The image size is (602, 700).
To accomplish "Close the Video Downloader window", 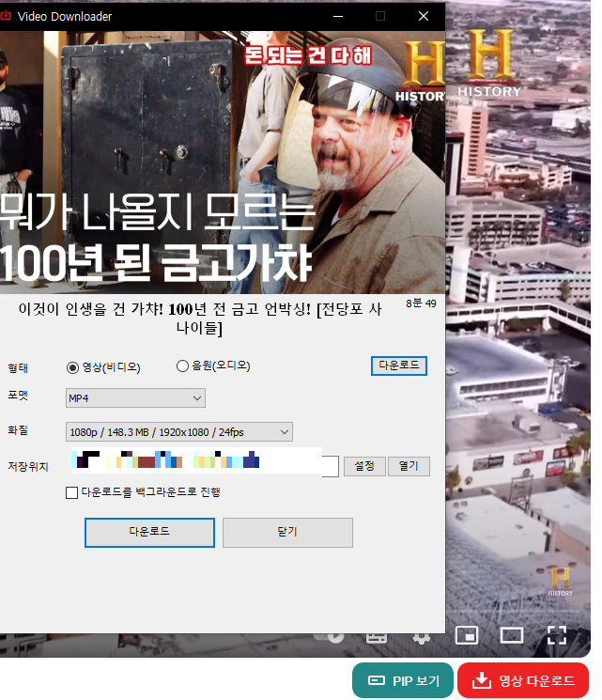I will point(424,16).
